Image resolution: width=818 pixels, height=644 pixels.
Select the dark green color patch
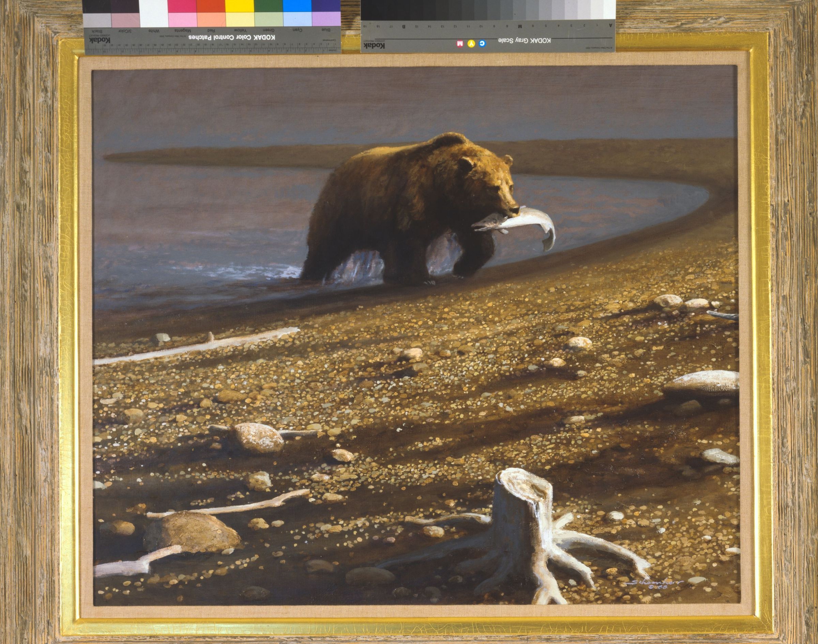coord(269,6)
